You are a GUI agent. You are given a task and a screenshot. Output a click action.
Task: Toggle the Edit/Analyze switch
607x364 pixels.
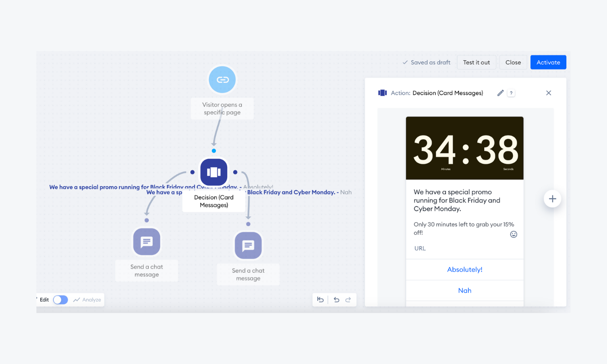point(61,299)
